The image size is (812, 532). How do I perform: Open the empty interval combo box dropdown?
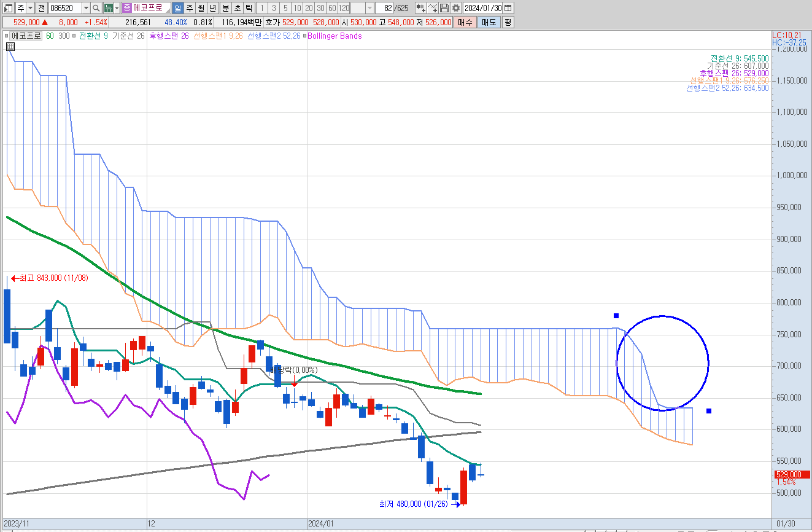(x=369, y=8)
